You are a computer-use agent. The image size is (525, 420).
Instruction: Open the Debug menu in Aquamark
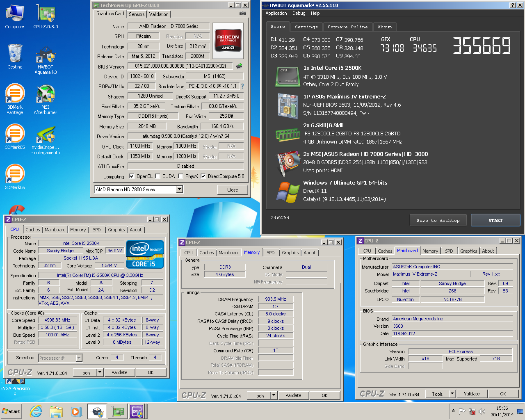pos(299,13)
